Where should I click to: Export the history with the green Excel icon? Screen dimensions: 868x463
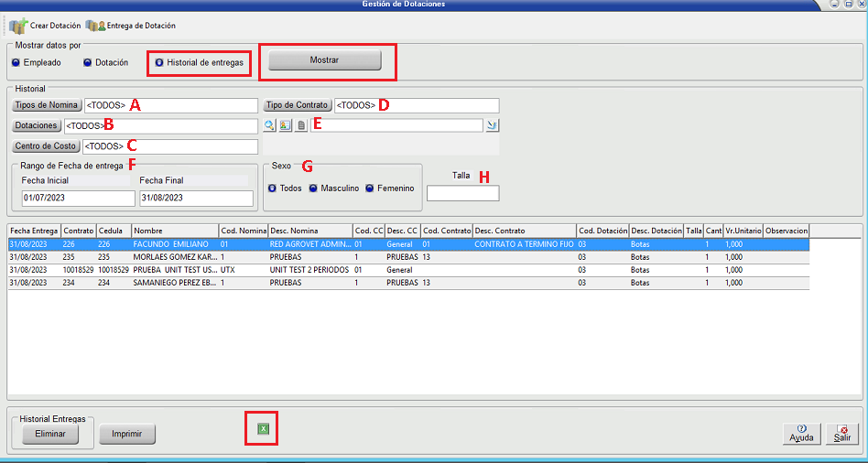pos(262,428)
